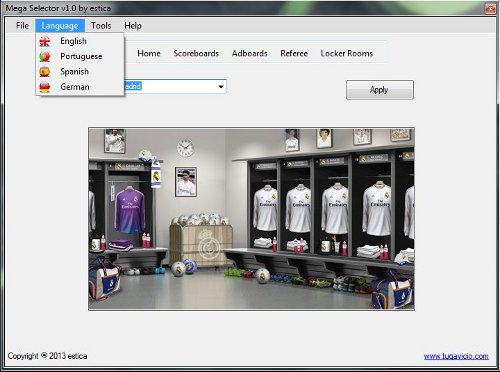500x372 pixels.
Task: Open the Tools menu
Action: [101, 26]
